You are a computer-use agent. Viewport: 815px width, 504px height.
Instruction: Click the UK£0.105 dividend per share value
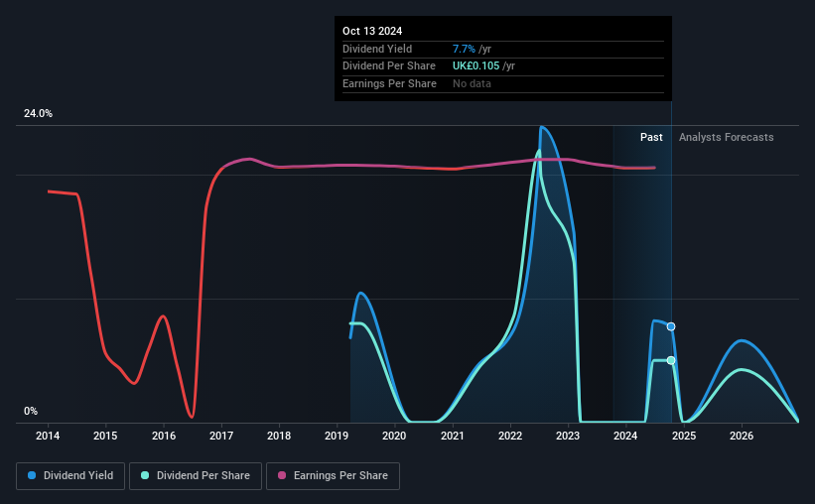click(x=475, y=66)
